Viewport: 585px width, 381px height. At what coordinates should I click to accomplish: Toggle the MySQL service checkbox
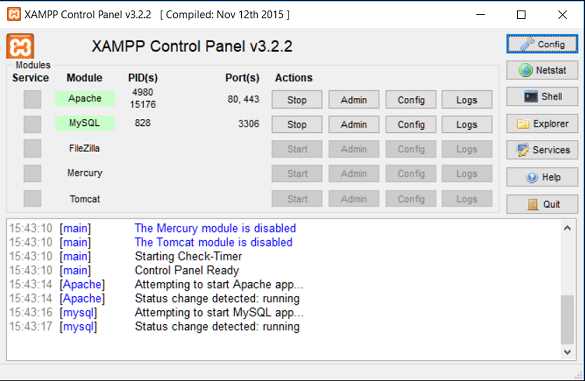click(x=32, y=124)
